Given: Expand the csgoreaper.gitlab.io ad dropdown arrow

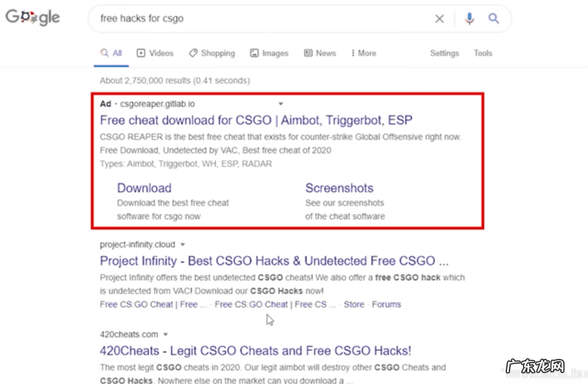Looking at the screenshot, I should coord(281,104).
